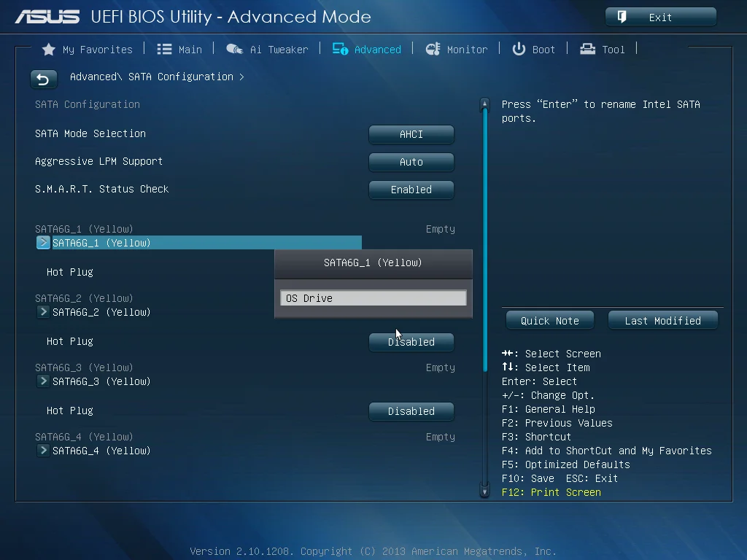Click the Empty status for SATA6G_4
Screen dimensions: 747x560
click(440, 437)
